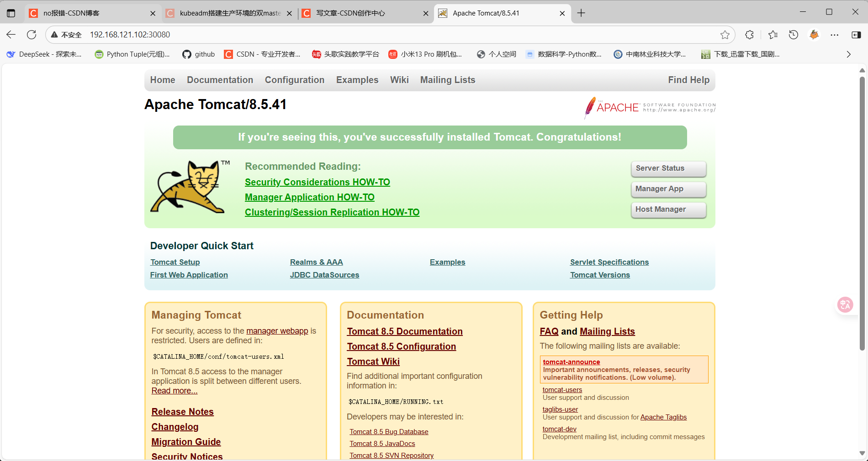
Task: Open the DeepSeek bookmark
Action: coord(44,54)
